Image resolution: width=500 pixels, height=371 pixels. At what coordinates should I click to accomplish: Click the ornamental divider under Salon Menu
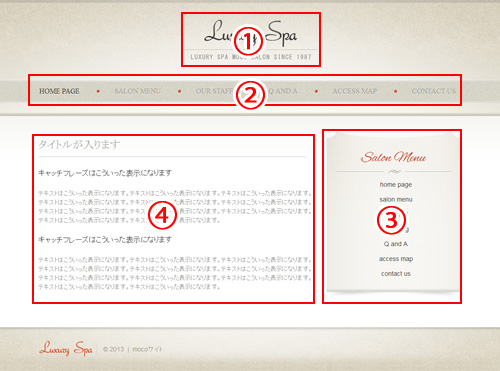click(394, 172)
